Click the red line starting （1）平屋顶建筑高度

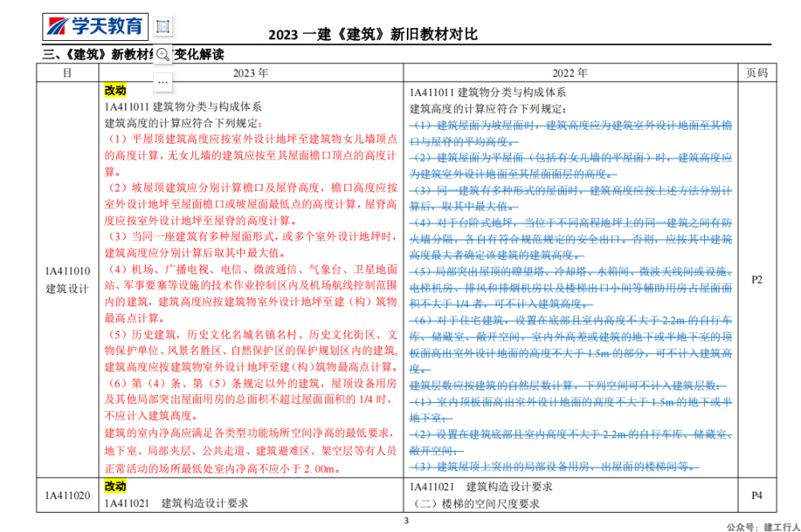click(x=251, y=139)
